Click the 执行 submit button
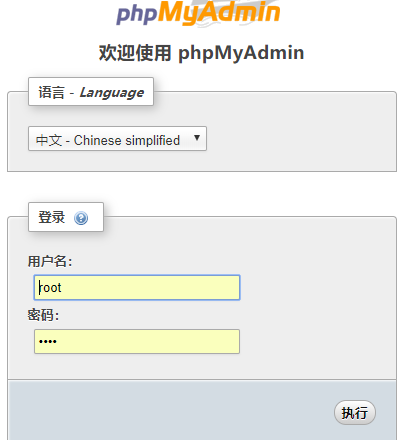Screen dimensions: 399x440 [x=355, y=413]
